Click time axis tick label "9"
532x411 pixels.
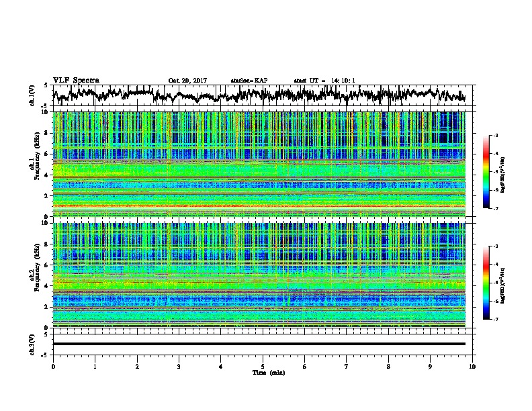[430, 367]
